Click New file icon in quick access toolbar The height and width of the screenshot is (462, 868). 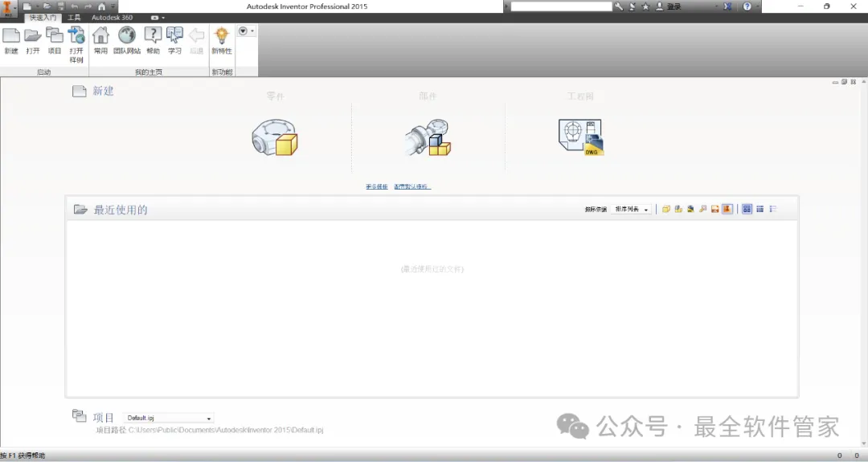[x=27, y=6]
